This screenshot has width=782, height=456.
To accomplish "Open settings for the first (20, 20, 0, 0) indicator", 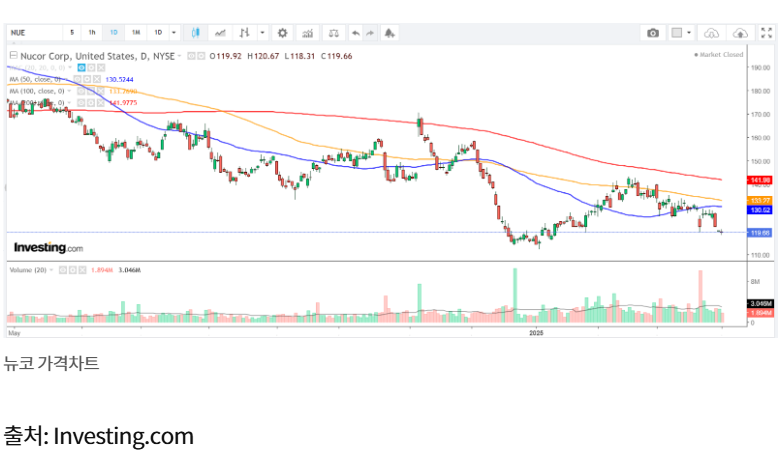I will coord(91,67).
